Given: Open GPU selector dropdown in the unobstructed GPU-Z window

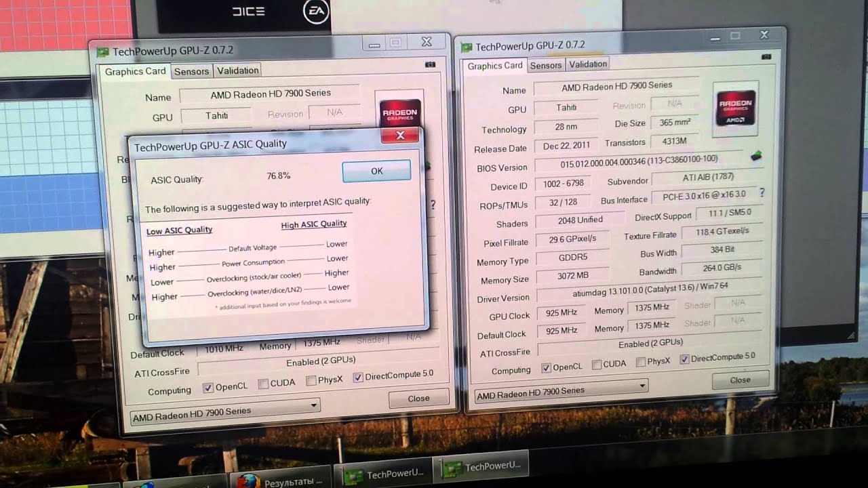Looking at the screenshot, I should click(x=561, y=390).
